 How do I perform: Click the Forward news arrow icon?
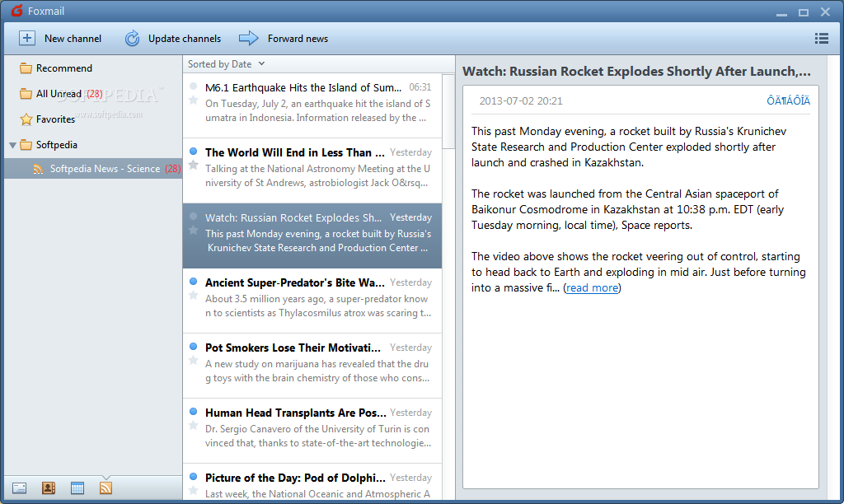249,38
